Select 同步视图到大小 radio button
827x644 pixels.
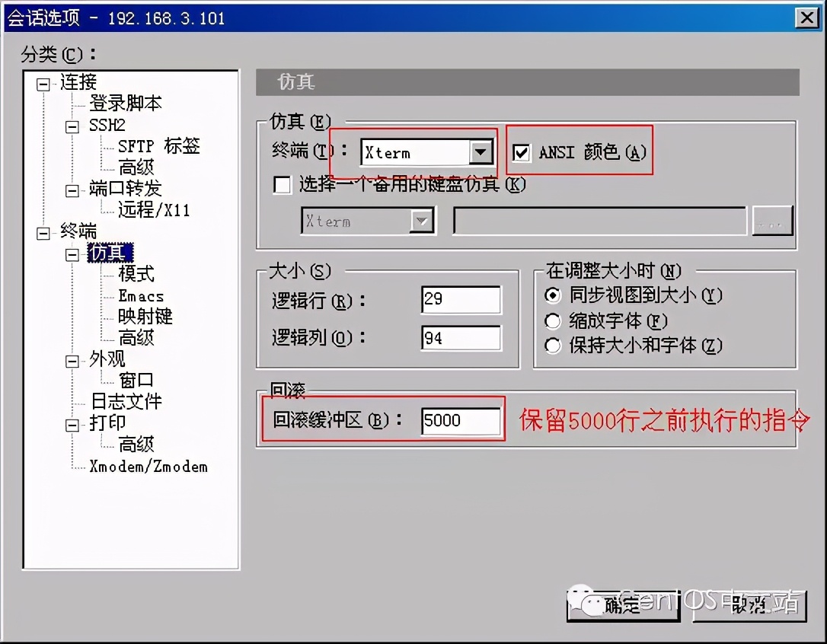pyautogui.click(x=553, y=295)
